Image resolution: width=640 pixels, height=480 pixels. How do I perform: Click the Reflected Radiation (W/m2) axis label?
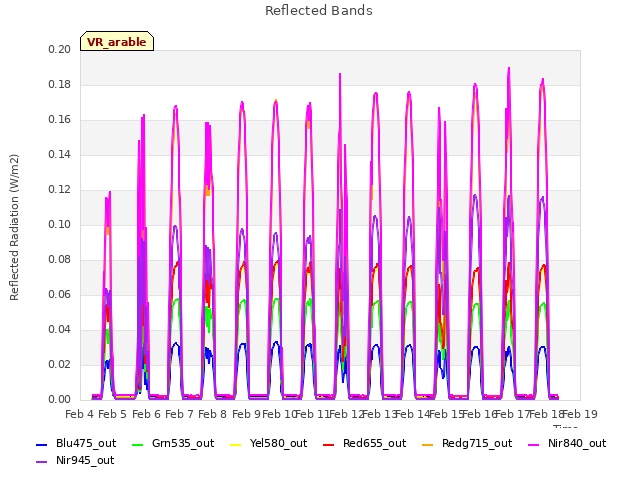14,227
